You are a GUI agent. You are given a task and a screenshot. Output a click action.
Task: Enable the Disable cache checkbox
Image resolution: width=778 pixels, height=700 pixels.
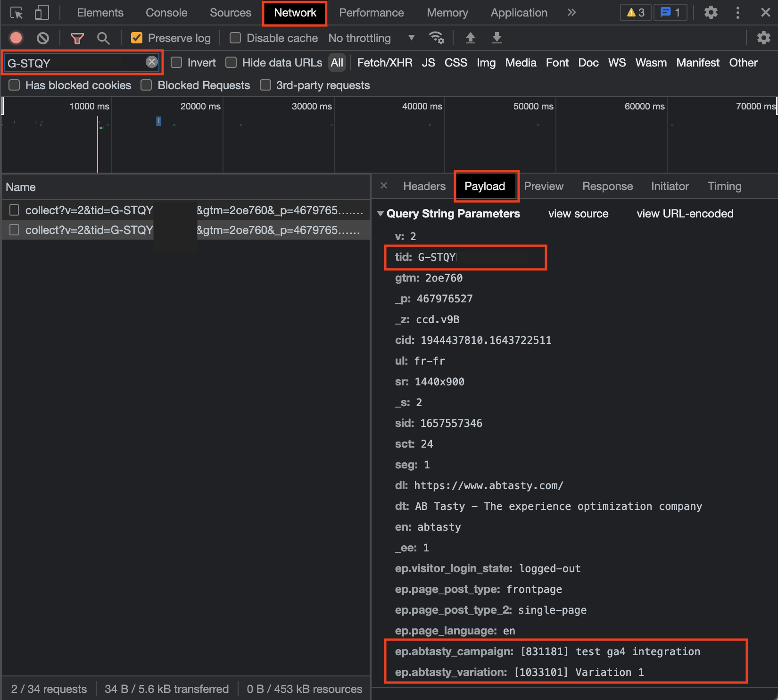[x=235, y=38]
